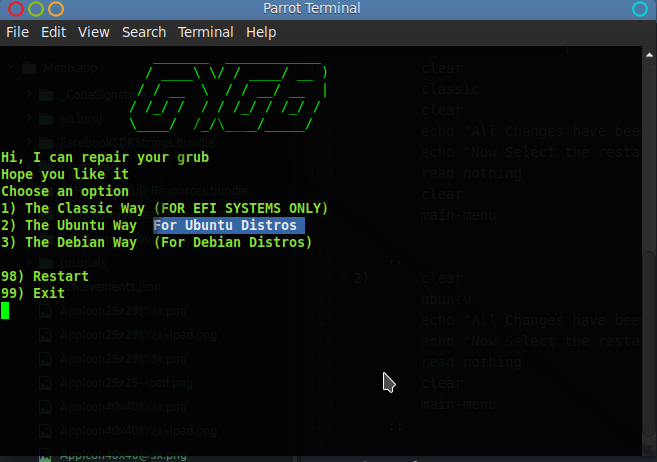This screenshot has height=462, width=657.
Task: Click the red circle window button
Action: pyautogui.click(x=16, y=9)
